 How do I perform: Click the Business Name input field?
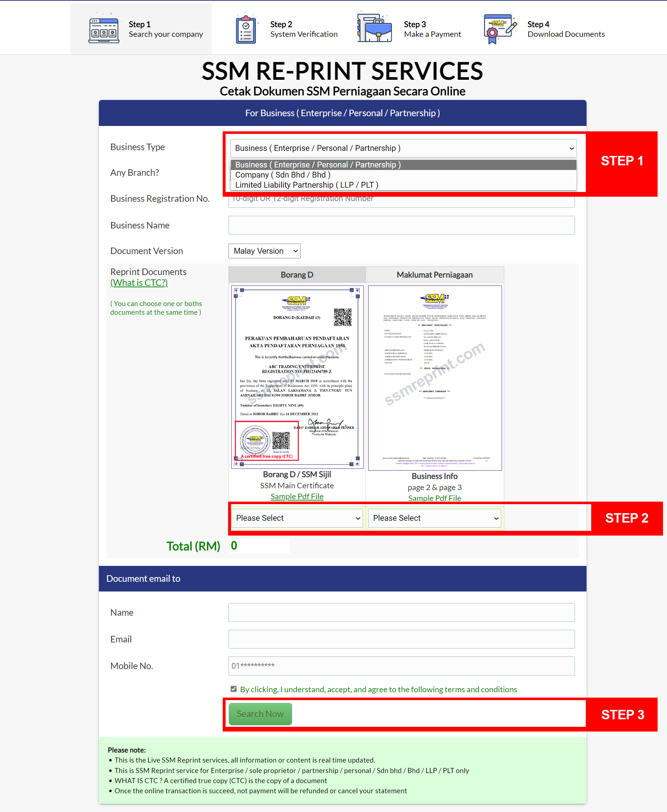[x=401, y=225]
